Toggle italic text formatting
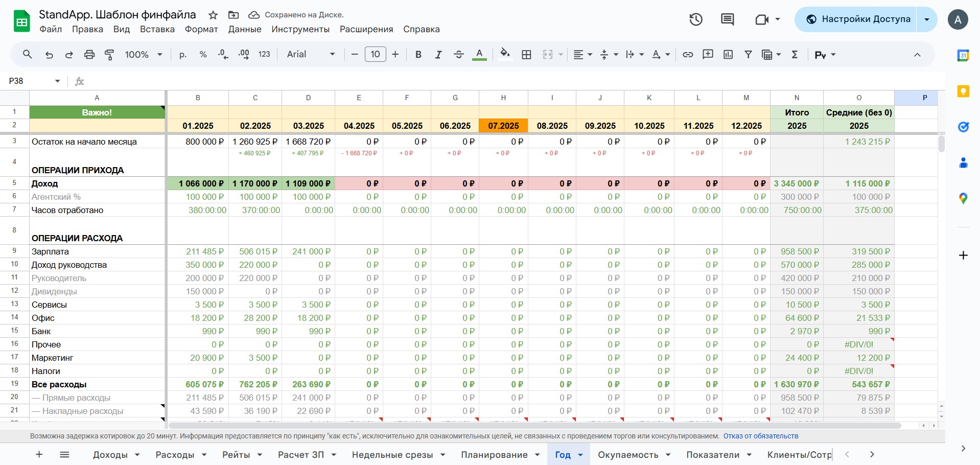Image resolution: width=980 pixels, height=465 pixels. 438,55
